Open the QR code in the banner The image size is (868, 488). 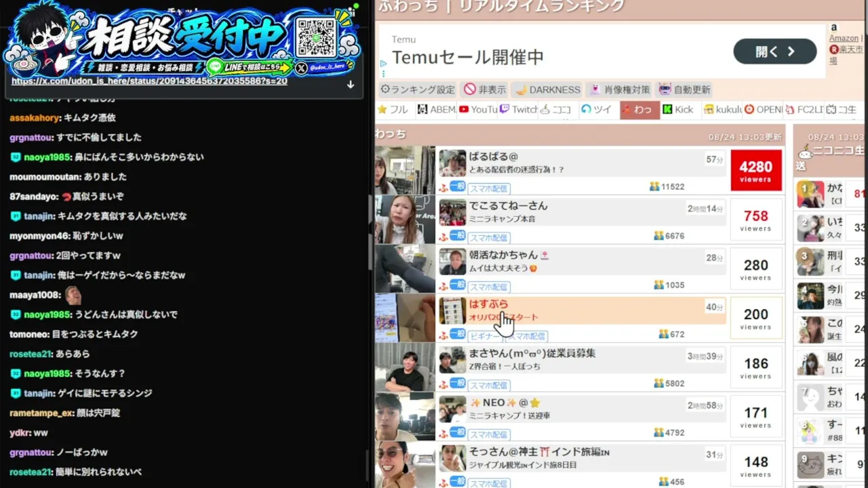(316, 37)
